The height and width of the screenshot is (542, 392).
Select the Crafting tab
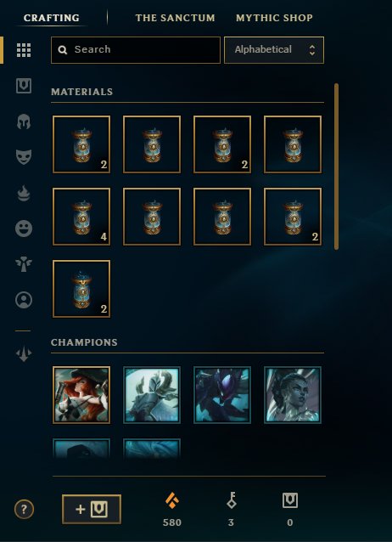point(52,18)
